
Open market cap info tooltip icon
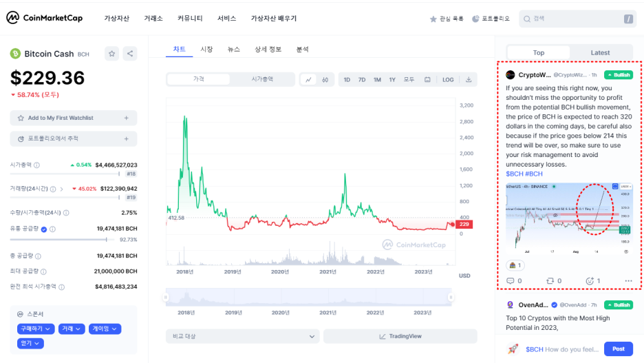[37, 165]
